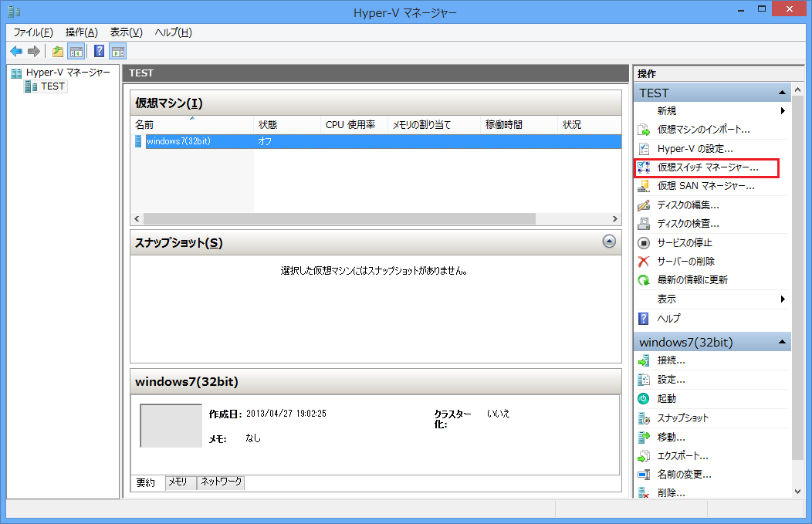The image size is (812, 524).
Task: Click the ヘルプ icon in actions pane
Action: (644, 319)
